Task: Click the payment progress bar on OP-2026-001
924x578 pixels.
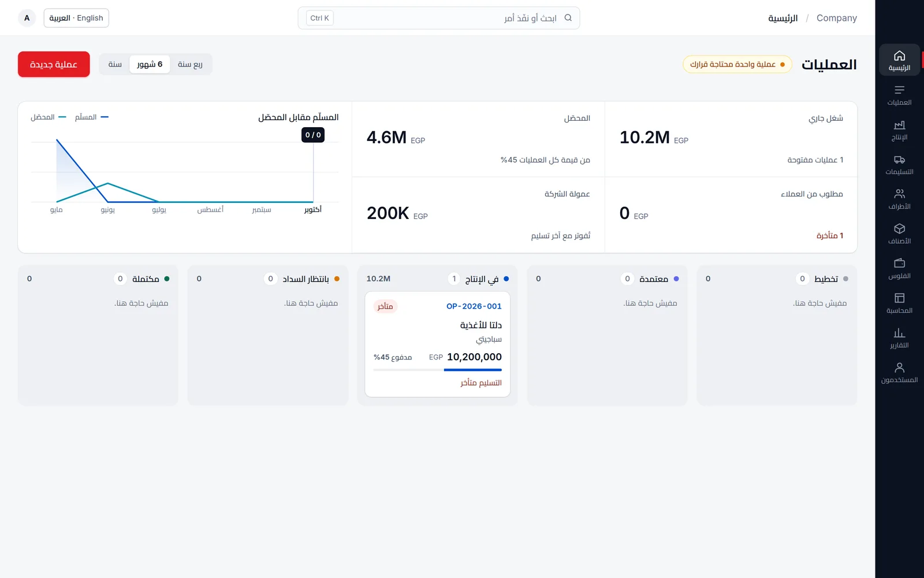Action: [438, 370]
